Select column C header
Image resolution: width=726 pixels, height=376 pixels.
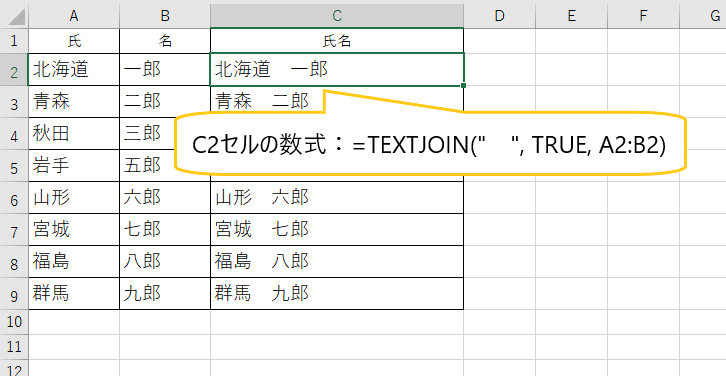(x=337, y=16)
